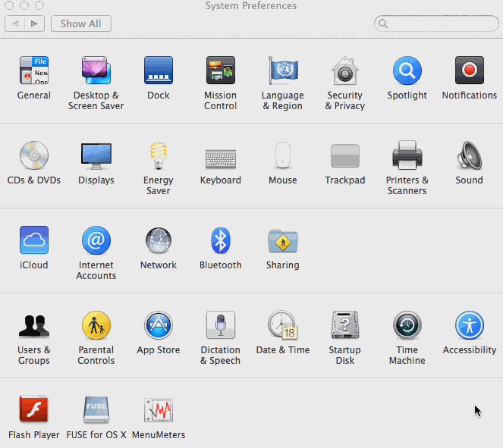
Task: Minimize the System Preferences window
Action: [24, 5]
